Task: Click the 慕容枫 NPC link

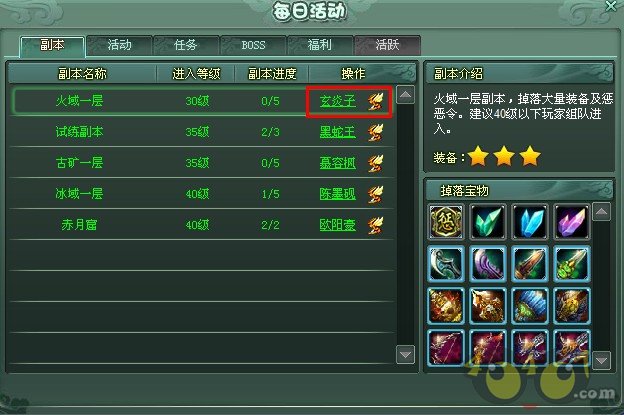Action: pyautogui.click(x=337, y=163)
